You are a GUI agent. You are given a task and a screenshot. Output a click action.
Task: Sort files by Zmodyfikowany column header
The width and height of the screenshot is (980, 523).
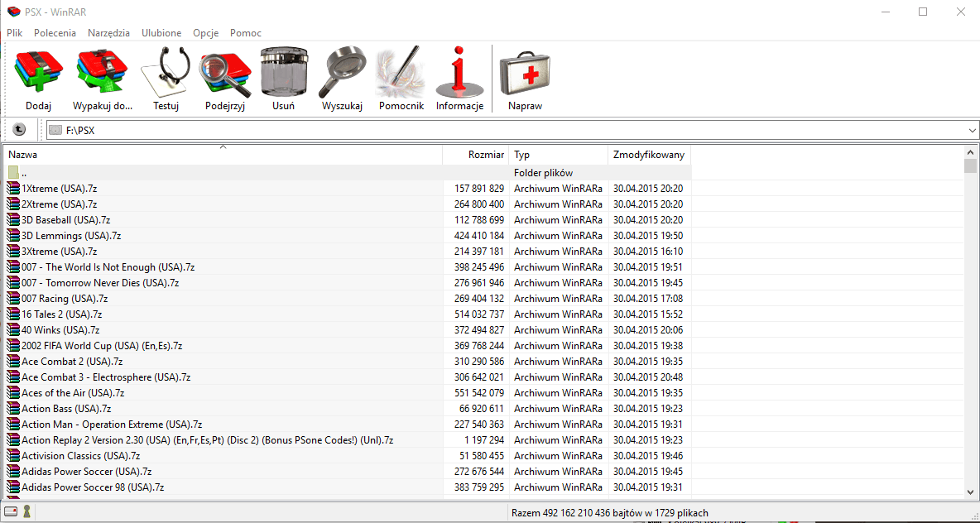pyautogui.click(x=650, y=155)
